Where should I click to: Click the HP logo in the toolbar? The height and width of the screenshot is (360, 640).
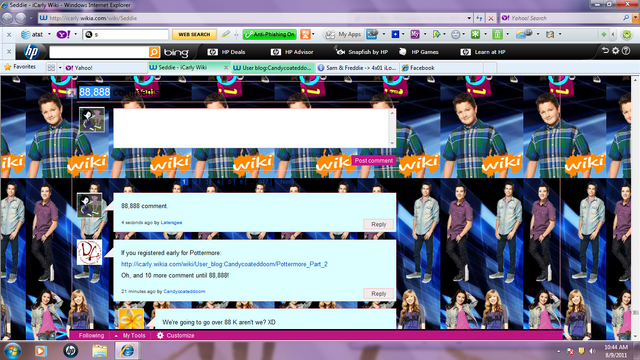tap(31, 52)
